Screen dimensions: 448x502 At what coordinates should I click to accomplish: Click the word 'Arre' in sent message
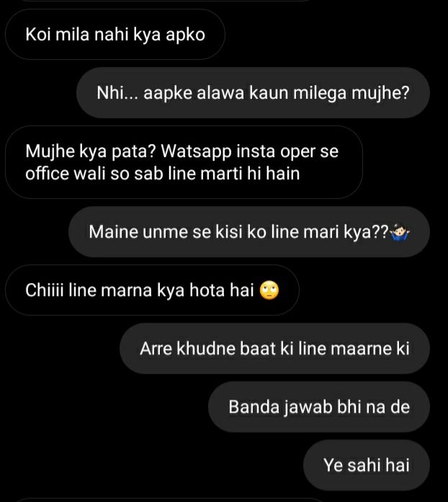pos(156,349)
